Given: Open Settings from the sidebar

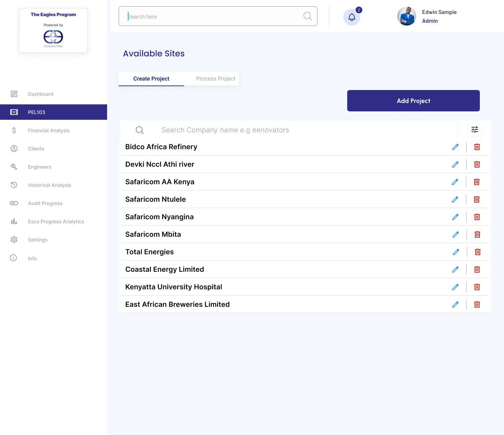Looking at the screenshot, I should [x=54, y=240].
